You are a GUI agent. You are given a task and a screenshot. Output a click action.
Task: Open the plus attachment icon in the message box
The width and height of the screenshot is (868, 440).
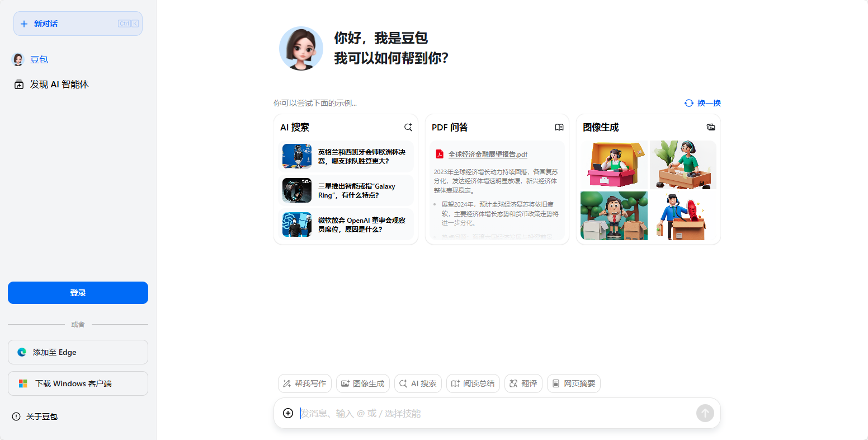coord(288,413)
